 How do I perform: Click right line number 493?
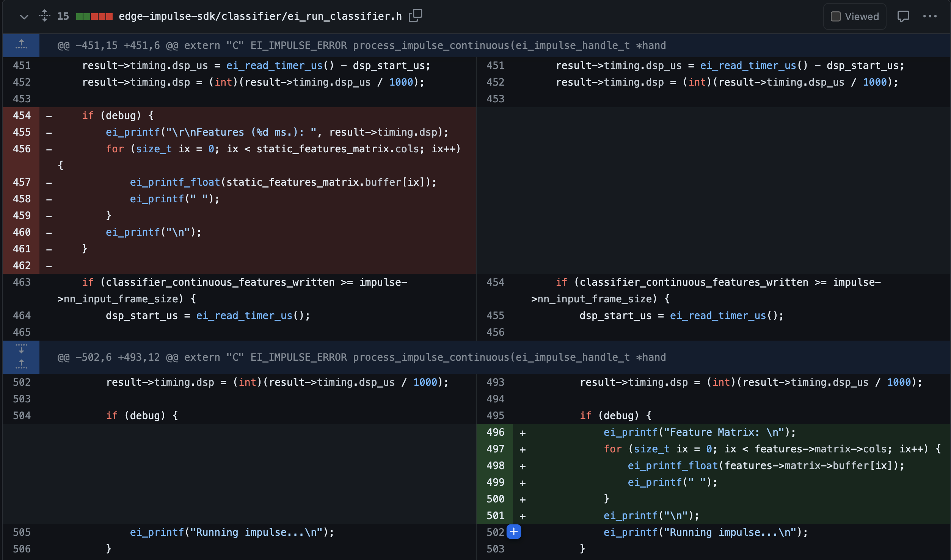[x=495, y=382]
